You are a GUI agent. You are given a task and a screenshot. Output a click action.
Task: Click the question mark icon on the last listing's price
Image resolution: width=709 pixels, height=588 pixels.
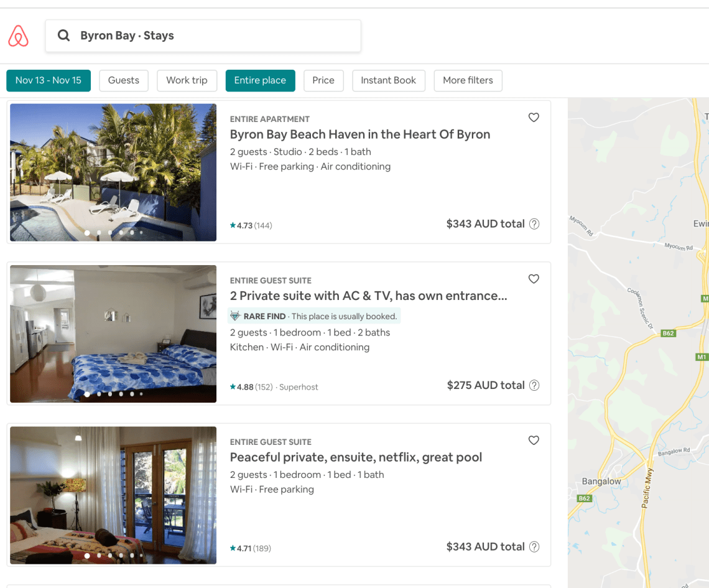pyautogui.click(x=534, y=546)
